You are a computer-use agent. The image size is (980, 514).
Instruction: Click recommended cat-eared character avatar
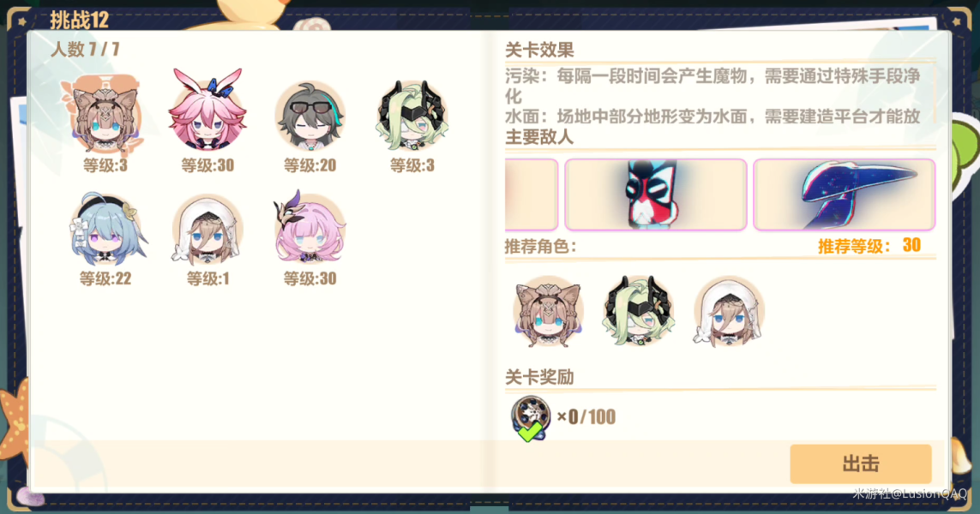[548, 311]
